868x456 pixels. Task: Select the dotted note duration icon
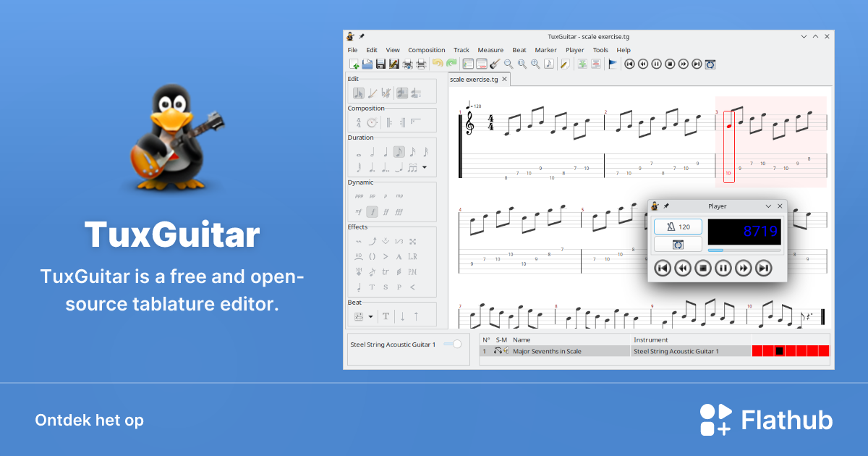pos(371,168)
